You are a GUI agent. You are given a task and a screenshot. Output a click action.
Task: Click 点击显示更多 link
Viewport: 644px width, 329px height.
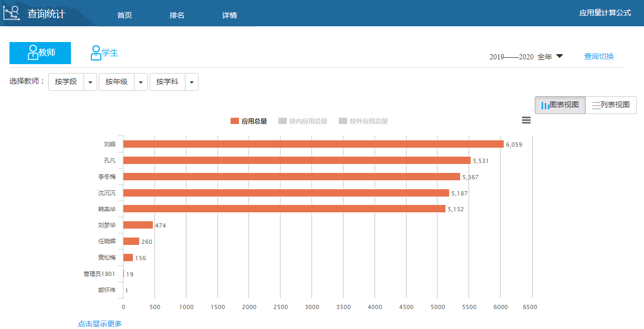(x=100, y=324)
